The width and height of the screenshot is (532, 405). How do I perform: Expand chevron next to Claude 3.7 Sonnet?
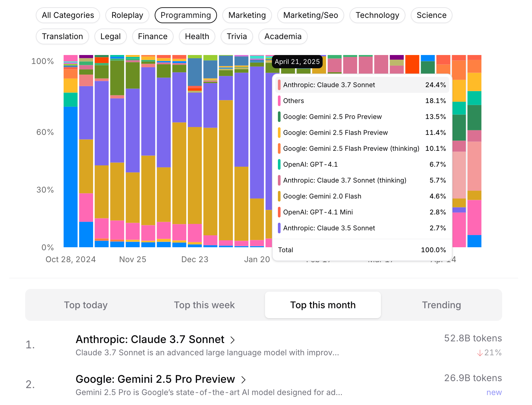click(x=233, y=340)
